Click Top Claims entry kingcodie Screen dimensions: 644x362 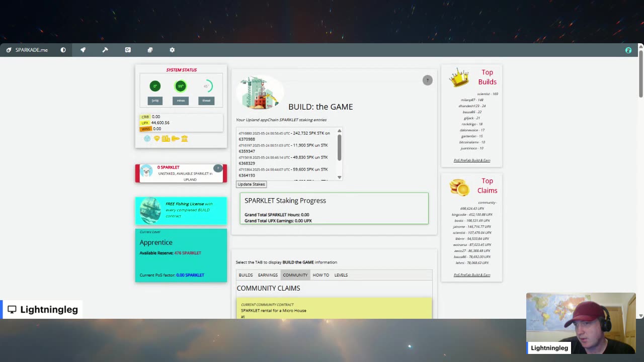[x=472, y=215]
